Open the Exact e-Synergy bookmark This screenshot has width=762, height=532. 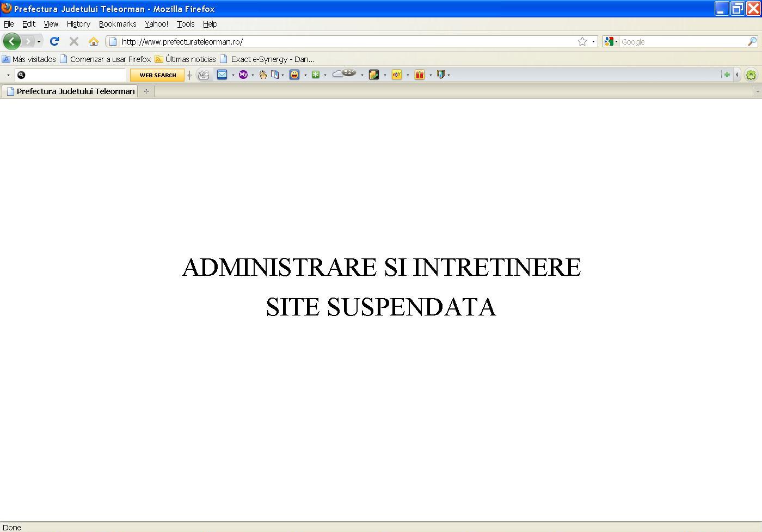(x=267, y=59)
